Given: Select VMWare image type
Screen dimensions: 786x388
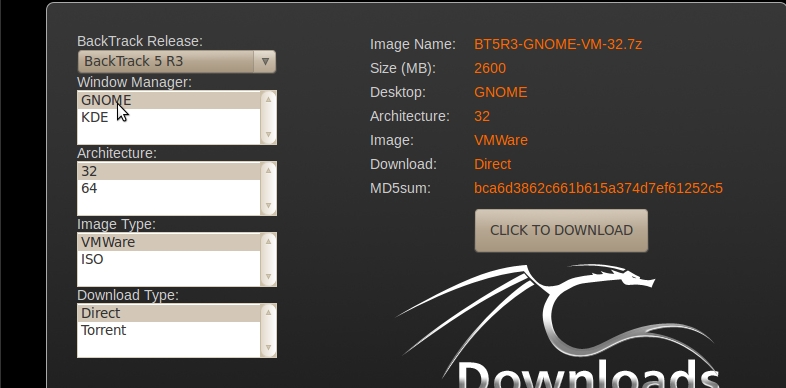Looking at the screenshot, I should [169, 243].
